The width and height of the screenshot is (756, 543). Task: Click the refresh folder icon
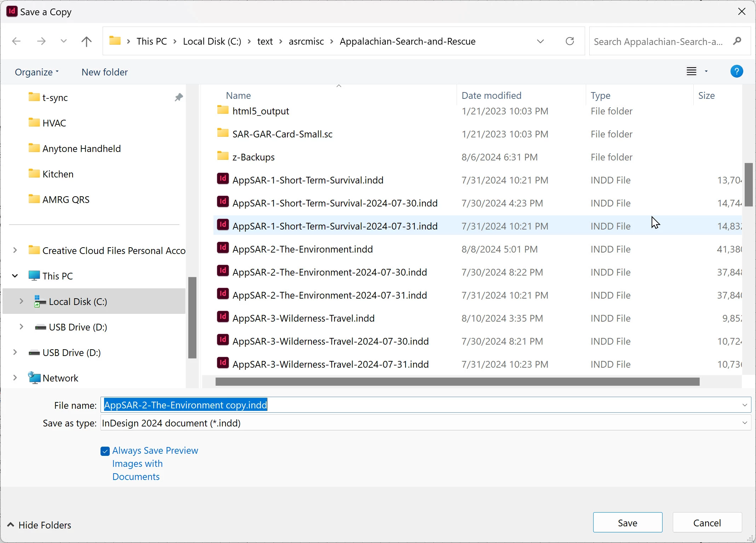[x=569, y=41]
